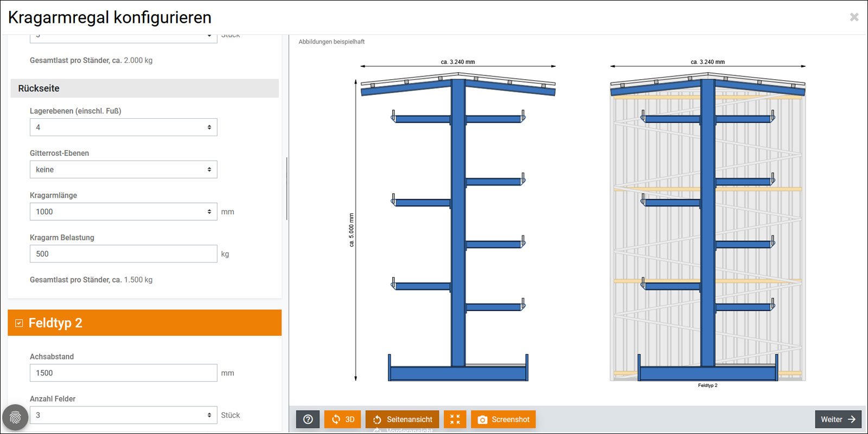Open the Anzahl Felder dropdown
This screenshot has height=434, width=868.
(x=123, y=416)
